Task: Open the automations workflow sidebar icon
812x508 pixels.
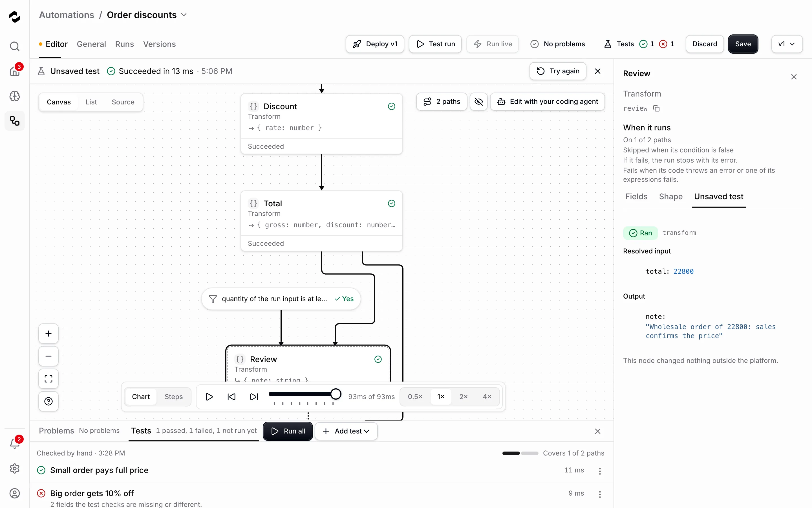Action: tap(14, 121)
